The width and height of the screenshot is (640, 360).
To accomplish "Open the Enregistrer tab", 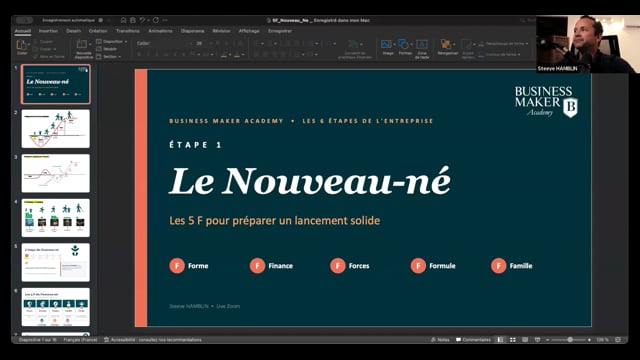I will tap(280, 31).
